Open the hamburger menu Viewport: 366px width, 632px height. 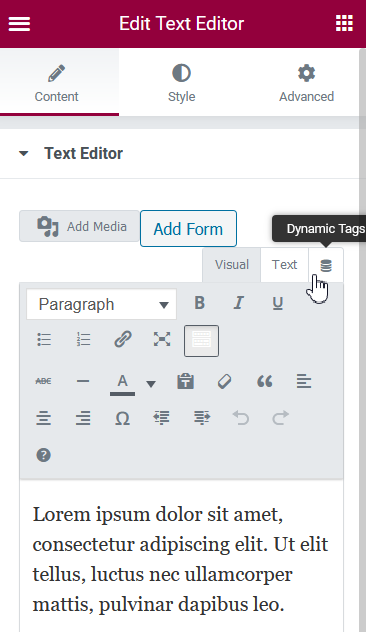click(19, 24)
